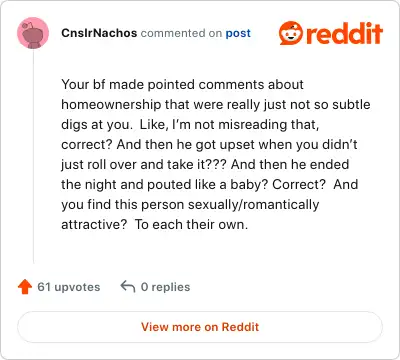Screen dimensions: 400x360
Task: Click the sentence 'To each their own.'
Action: pyautogui.click(x=191, y=224)
